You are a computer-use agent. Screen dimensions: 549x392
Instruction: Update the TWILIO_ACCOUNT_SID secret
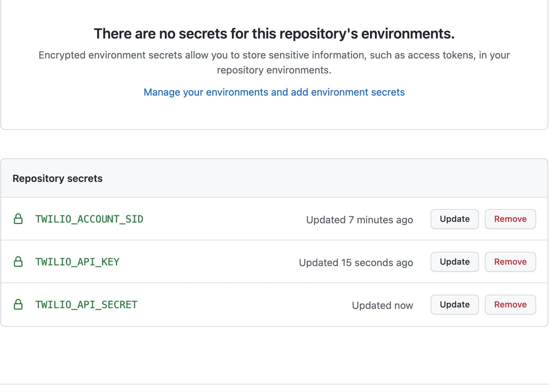[x=454, y=219]
